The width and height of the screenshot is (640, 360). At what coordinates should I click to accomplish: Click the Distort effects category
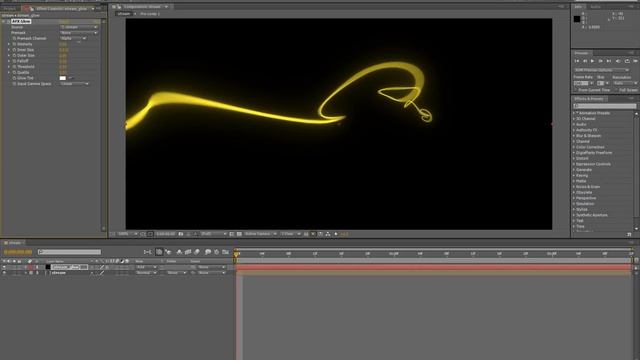582,158
